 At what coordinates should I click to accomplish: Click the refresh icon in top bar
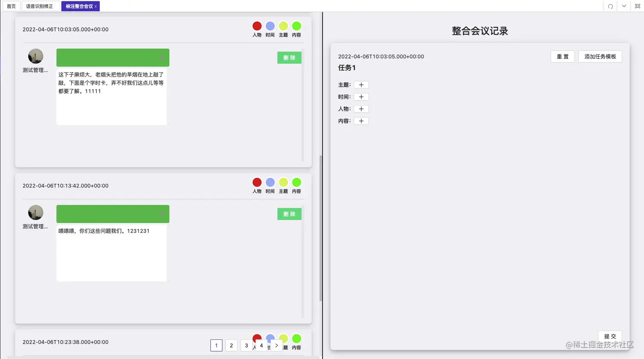[x=610, y=6]
